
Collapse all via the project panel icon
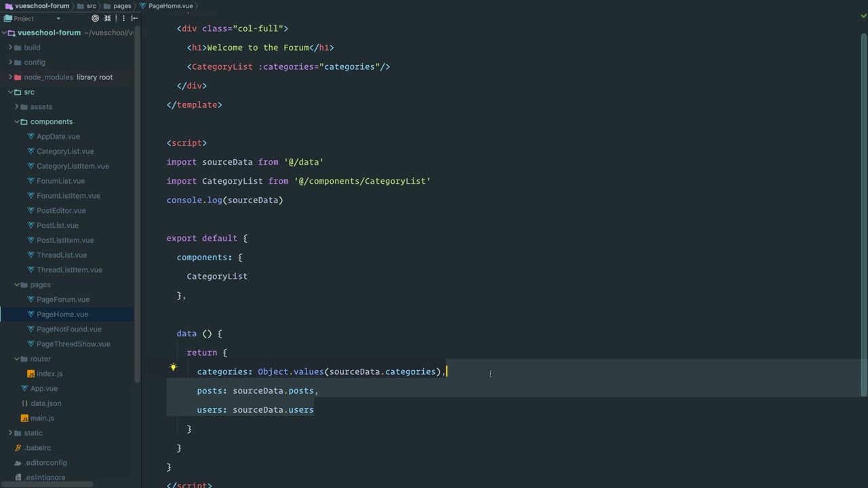107,18
